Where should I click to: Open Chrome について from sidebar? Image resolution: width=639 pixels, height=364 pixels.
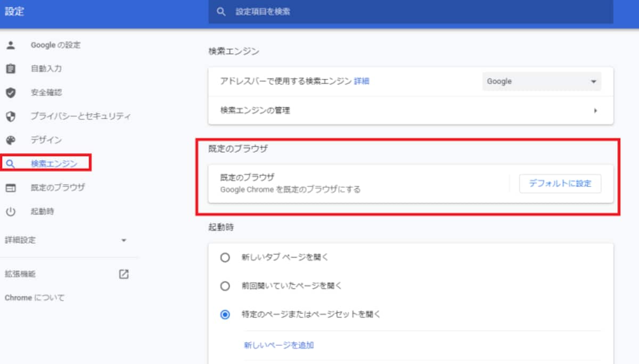pos(35,297)
